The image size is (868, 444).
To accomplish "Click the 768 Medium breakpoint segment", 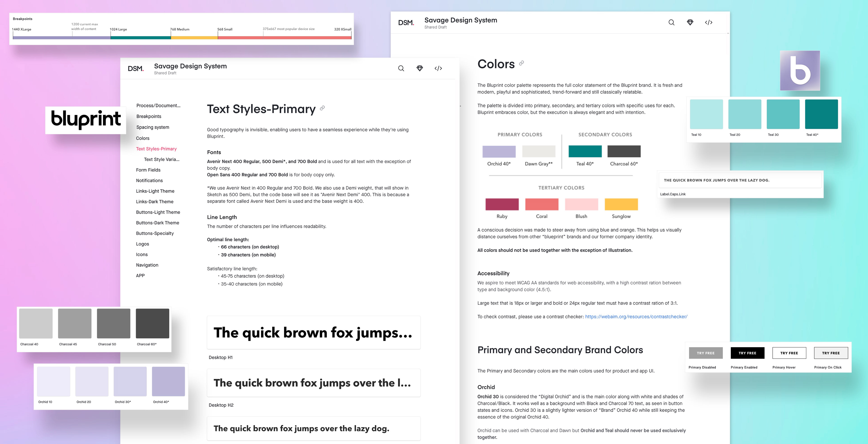I will click(194, 37).
